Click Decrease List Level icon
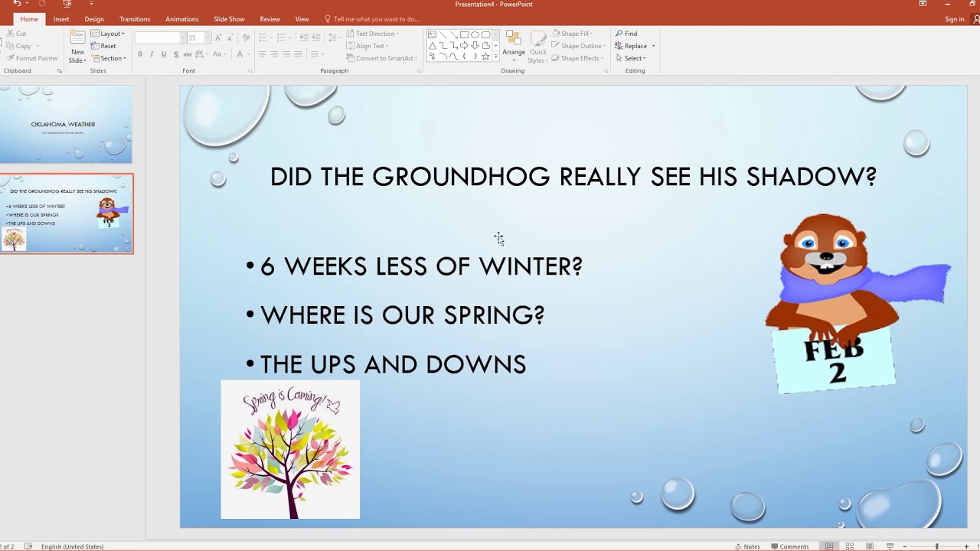 point(304,37)
